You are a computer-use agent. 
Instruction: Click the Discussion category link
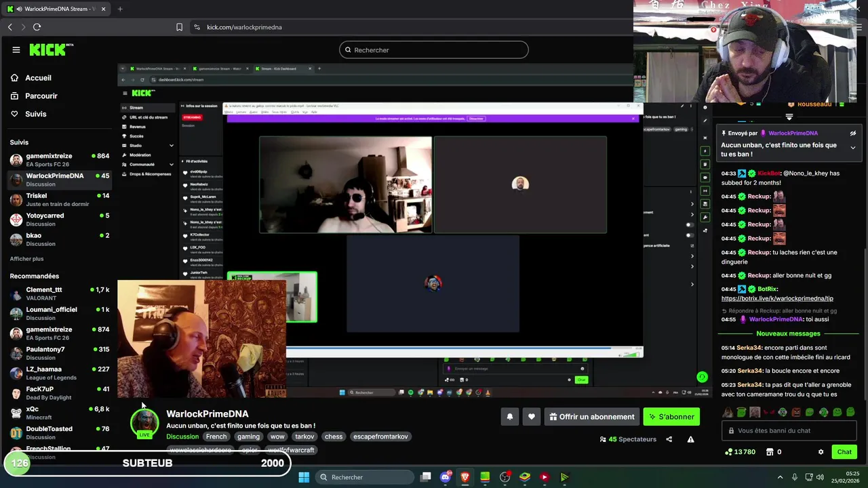click(x=182, y=436)
